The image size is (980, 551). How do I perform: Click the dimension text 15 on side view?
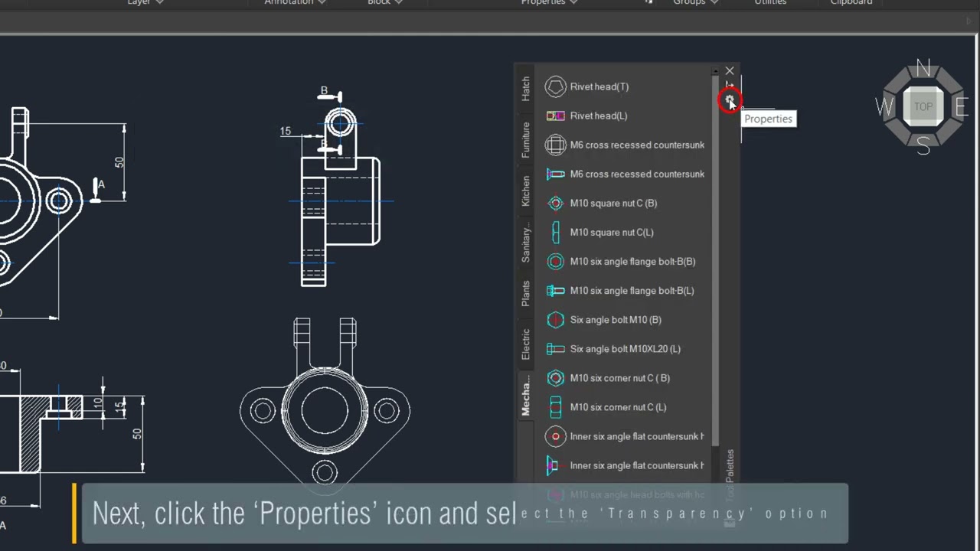coord(286,132)
